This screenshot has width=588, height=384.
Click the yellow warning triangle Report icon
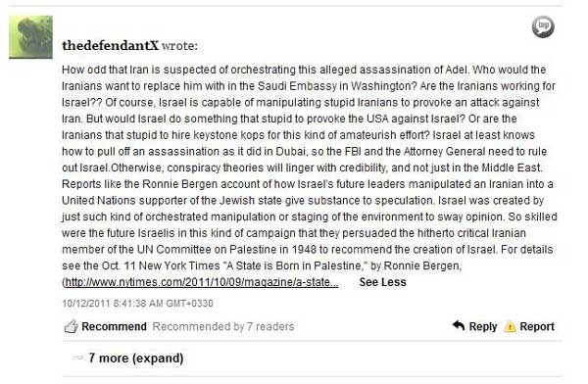(510, 326)
